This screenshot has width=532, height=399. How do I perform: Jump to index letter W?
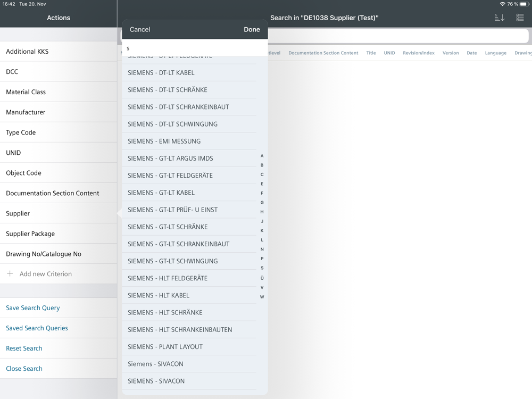click(x=262, y=297)
